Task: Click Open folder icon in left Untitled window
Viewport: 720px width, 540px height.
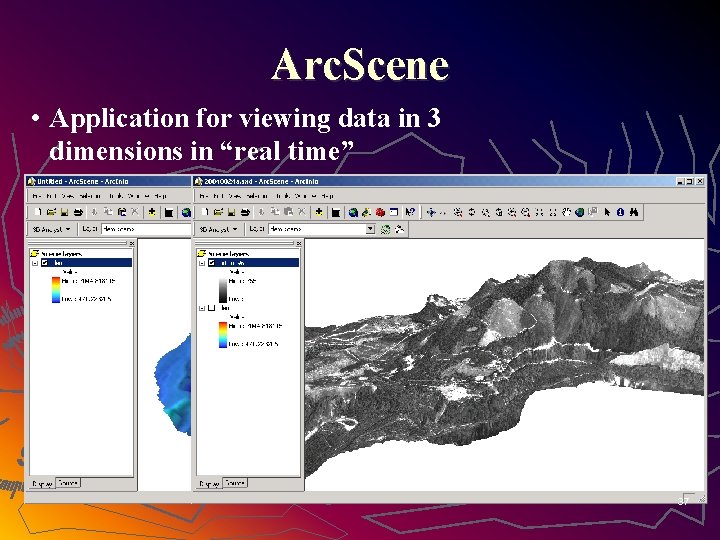Action: pyautogui.click(x=51, y=212)
